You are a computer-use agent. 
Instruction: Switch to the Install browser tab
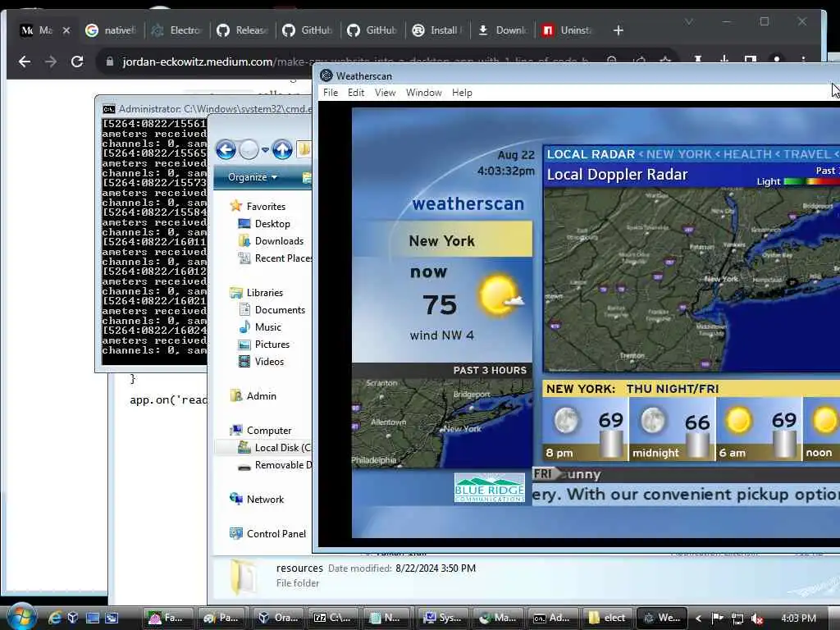click(x=438, y=30)
